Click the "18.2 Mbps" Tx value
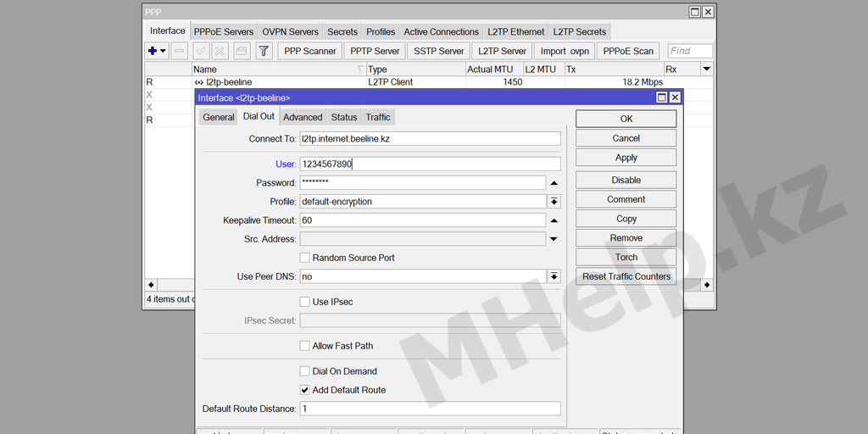Image resolution: width=868 pixels, height=434 pixels. (643, 82)
